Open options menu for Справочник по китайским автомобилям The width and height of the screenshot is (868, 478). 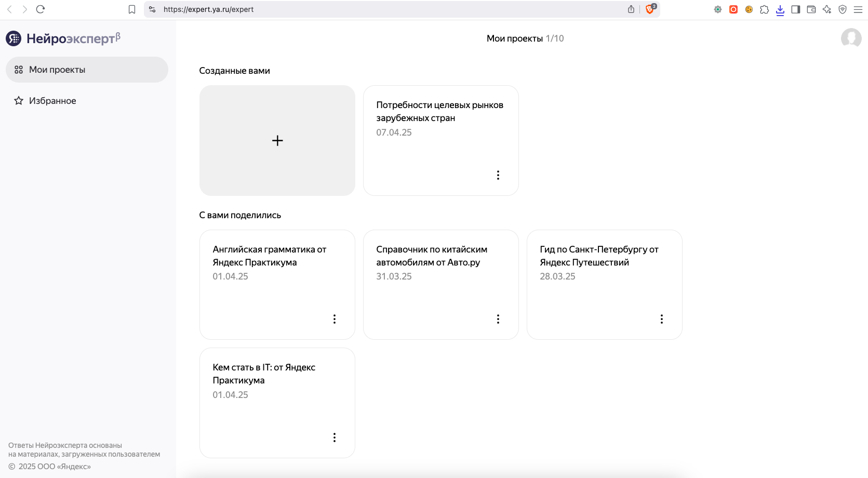(498, 319)
